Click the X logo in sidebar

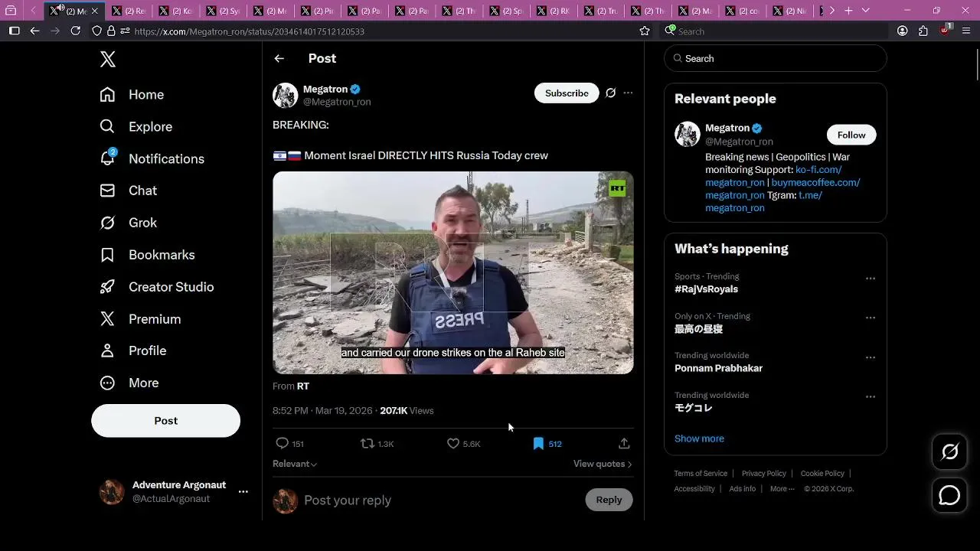click(108, 60)
